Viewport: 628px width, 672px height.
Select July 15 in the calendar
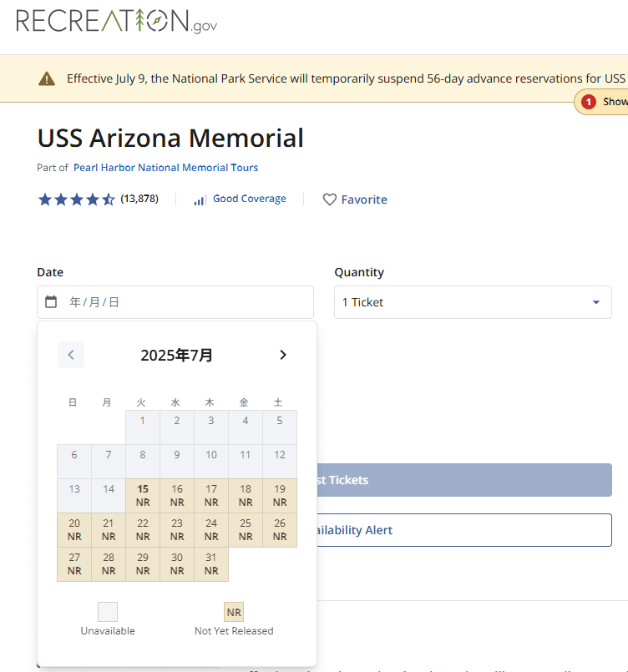point(143,496)
